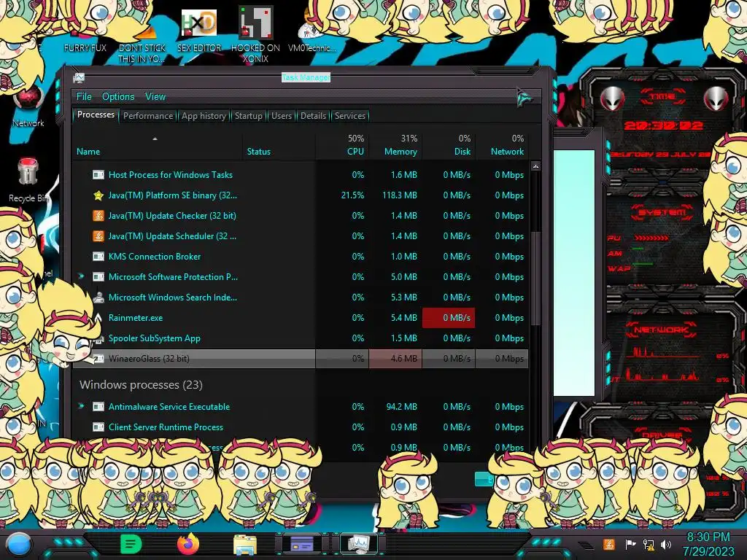747x560 pixels.
Task: Switch to the Services tab
Action: (350, 116)
